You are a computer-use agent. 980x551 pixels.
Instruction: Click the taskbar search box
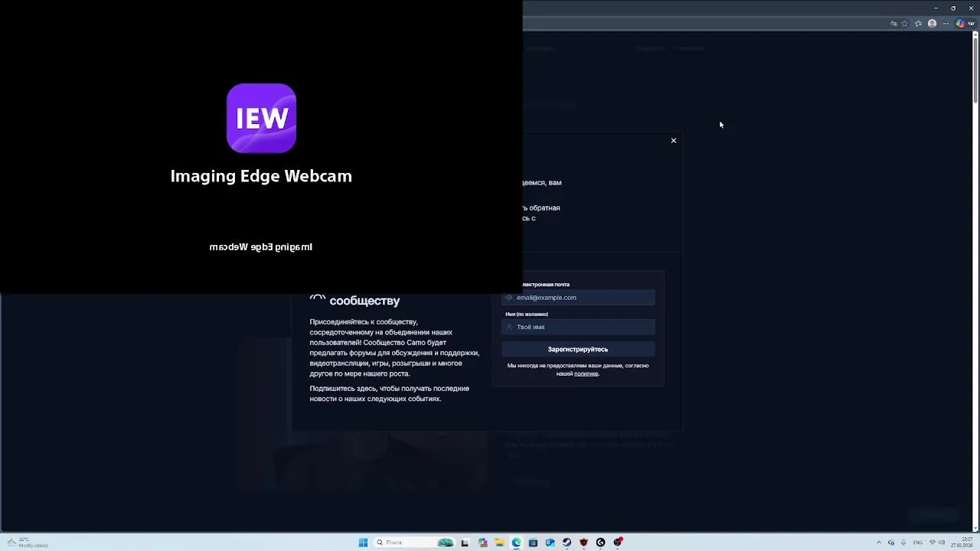click(x=414, y=543)
